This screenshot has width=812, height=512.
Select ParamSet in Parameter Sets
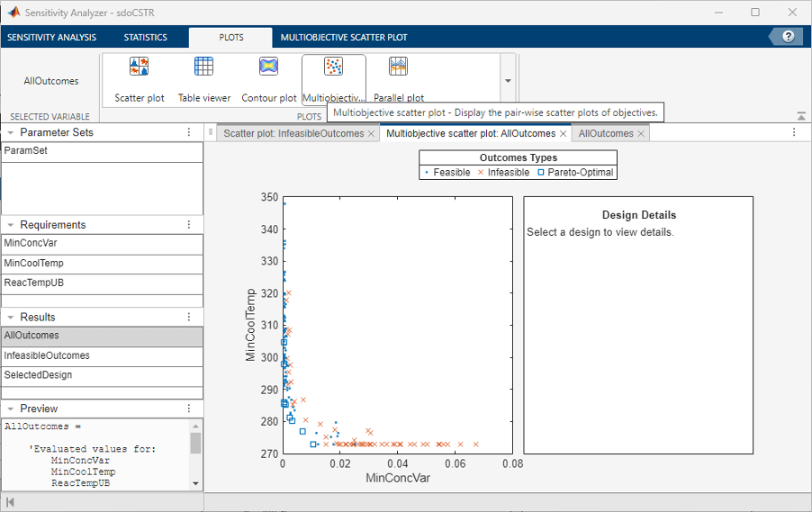26,151
